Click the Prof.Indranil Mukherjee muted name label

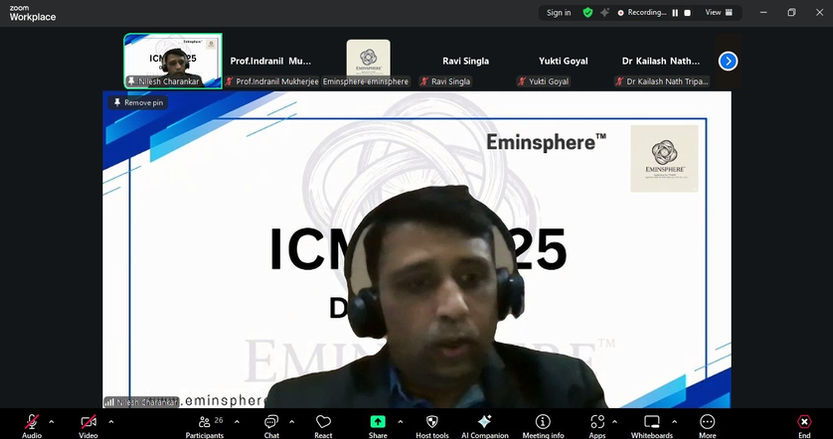pos(272,81)
